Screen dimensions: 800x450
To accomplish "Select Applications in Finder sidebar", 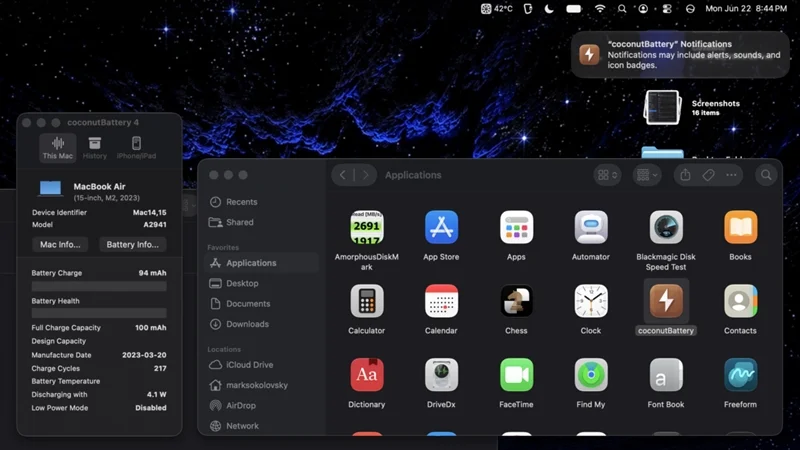I will tap(262, 263).
